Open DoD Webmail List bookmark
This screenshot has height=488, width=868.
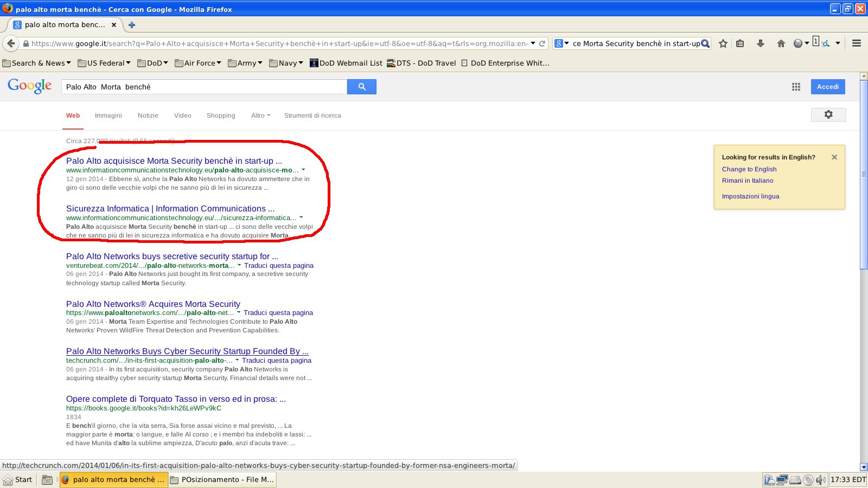(x=346, y=63)
